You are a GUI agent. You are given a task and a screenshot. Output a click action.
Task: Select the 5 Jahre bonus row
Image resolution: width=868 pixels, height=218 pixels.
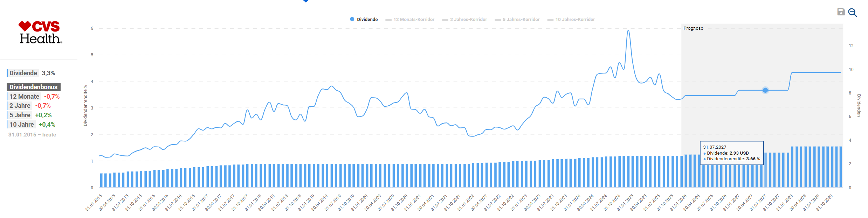point(30,115)
